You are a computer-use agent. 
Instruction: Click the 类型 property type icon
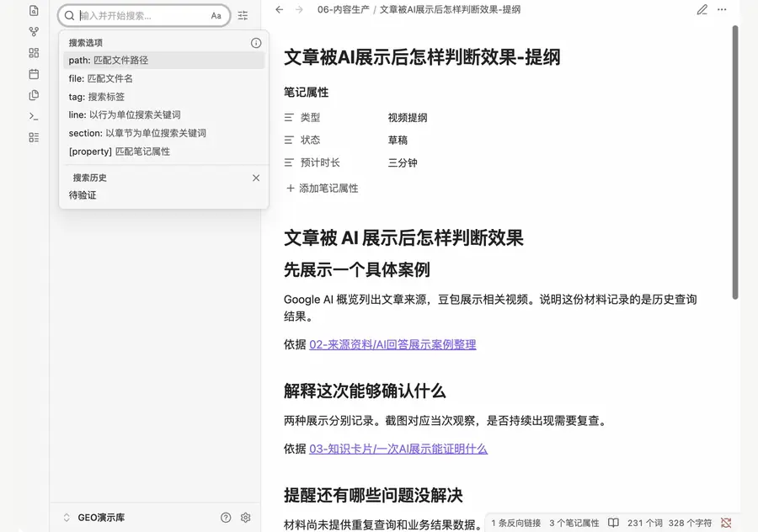click(x=289, y=117)
